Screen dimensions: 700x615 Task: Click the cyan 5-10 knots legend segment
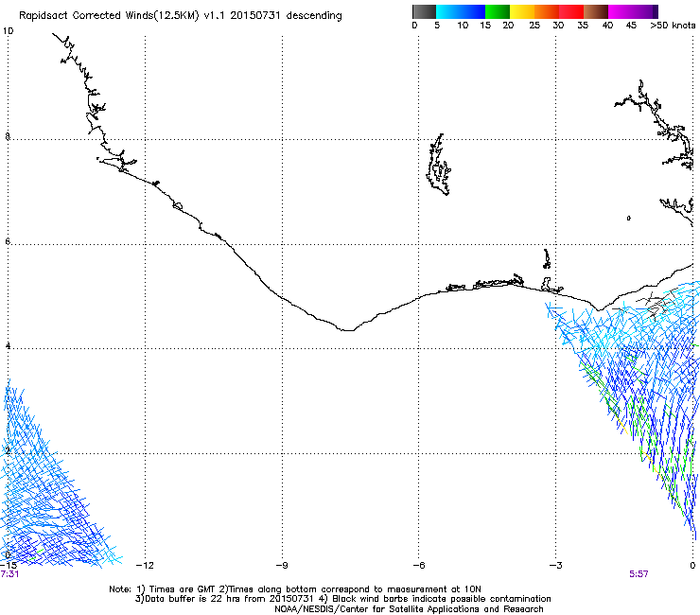(448, 11)
